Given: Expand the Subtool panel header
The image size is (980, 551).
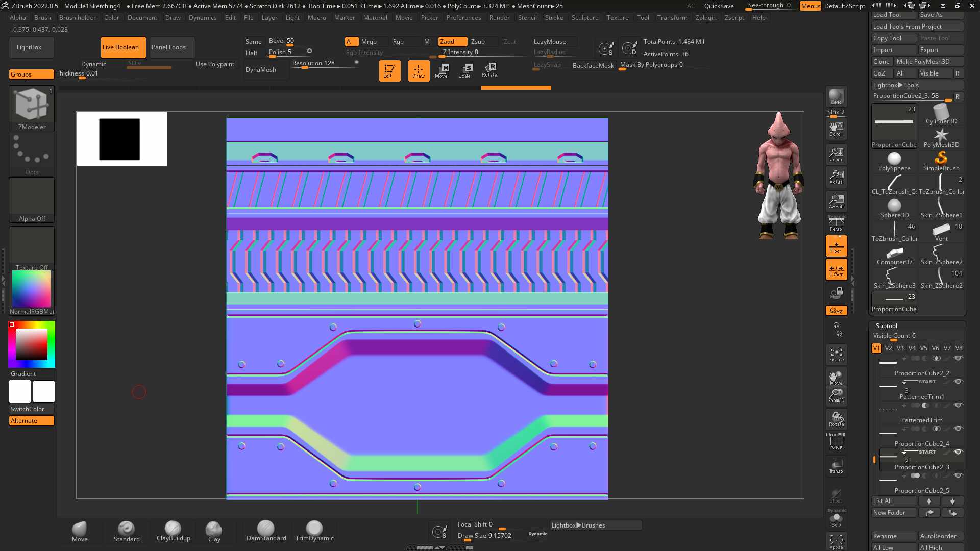Looking at the screenshot, I should click(886, 325).
